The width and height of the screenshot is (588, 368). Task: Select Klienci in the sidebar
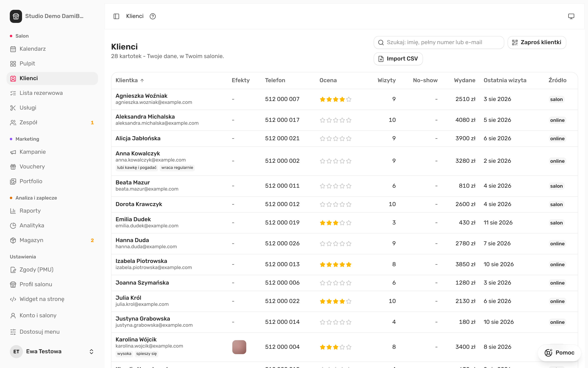point(52,78)
